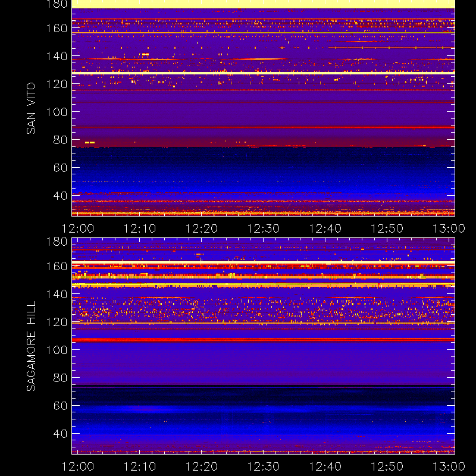Click the 60 tick label on Sagamore Hill axis
Viewport: 476px width, 476px height.
(60, 406)
